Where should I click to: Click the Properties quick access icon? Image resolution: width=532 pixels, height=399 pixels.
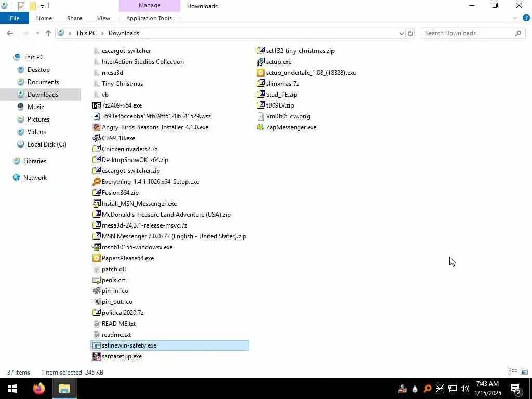tap(21, 6)
